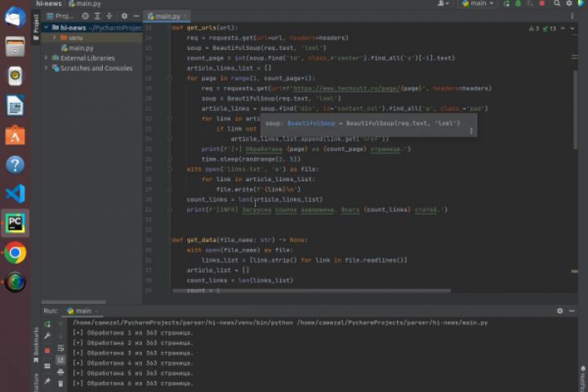
Task: Click BeautifulSoup type link in tooltip
Action: 311,123
